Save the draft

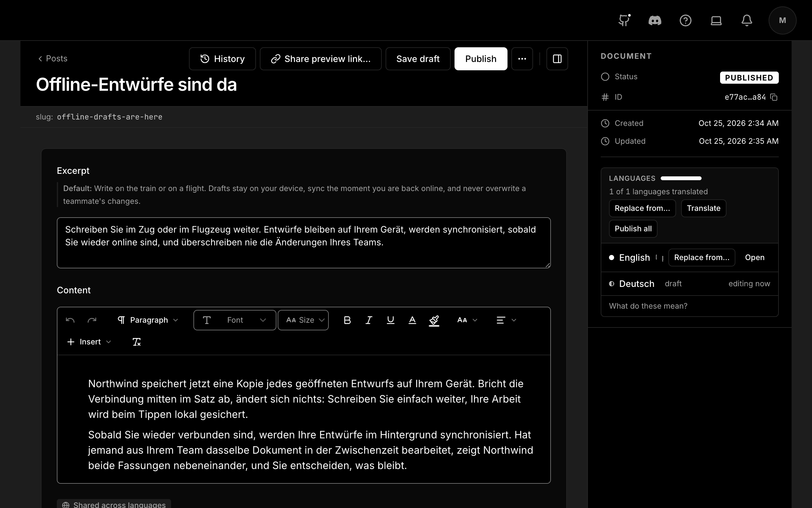(418, 59)
